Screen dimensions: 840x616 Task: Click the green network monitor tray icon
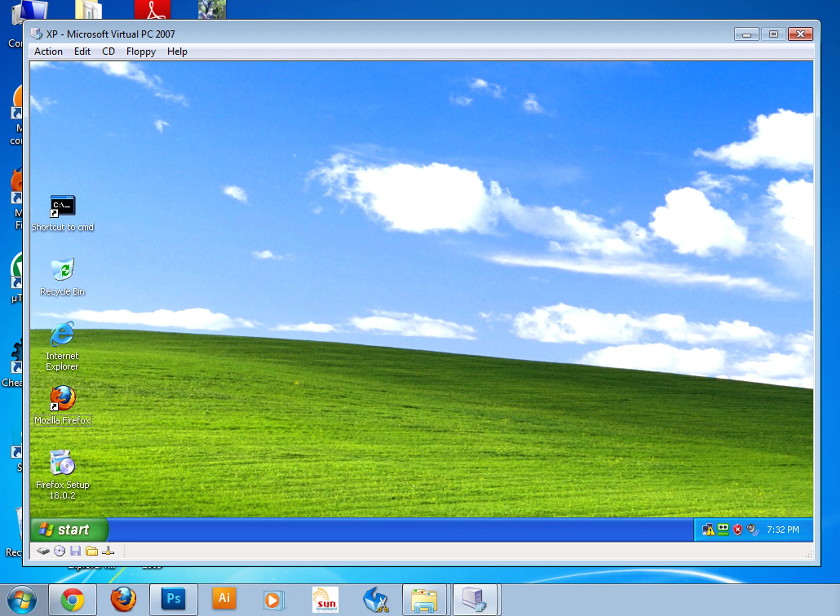click(x=723, y=529)
